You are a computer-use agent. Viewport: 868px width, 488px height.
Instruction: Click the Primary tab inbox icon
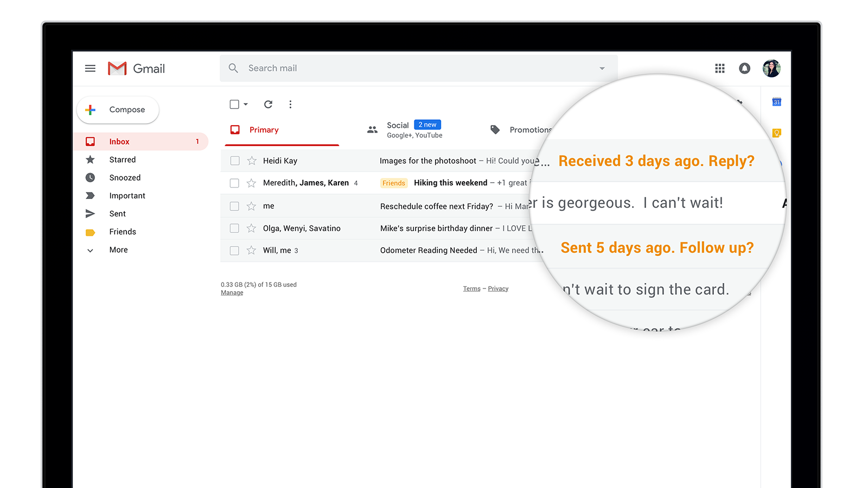pyautogui.click(x=235, y=130)
